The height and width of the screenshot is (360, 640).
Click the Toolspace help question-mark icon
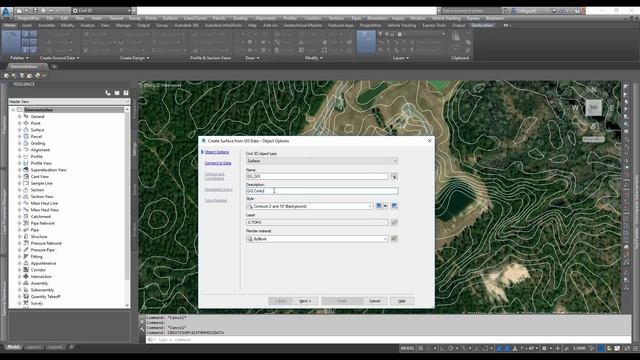[x=126, y=93]
